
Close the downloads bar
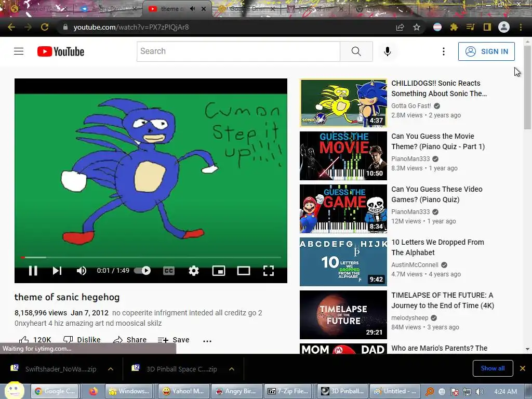pos(523,368)
